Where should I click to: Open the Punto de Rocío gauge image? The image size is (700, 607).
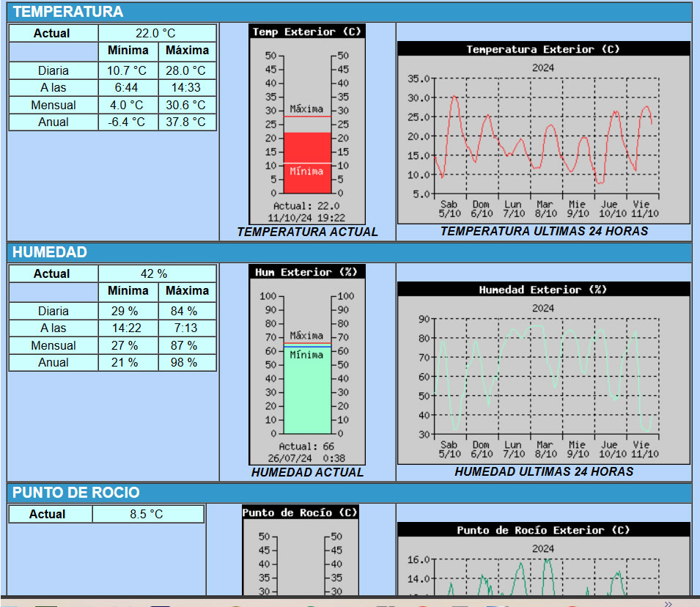click(301, 551)
